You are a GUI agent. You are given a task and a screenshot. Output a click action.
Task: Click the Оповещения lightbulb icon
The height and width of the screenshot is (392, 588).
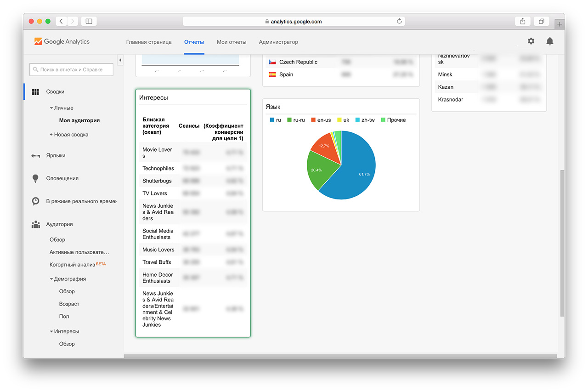point(35,178)
